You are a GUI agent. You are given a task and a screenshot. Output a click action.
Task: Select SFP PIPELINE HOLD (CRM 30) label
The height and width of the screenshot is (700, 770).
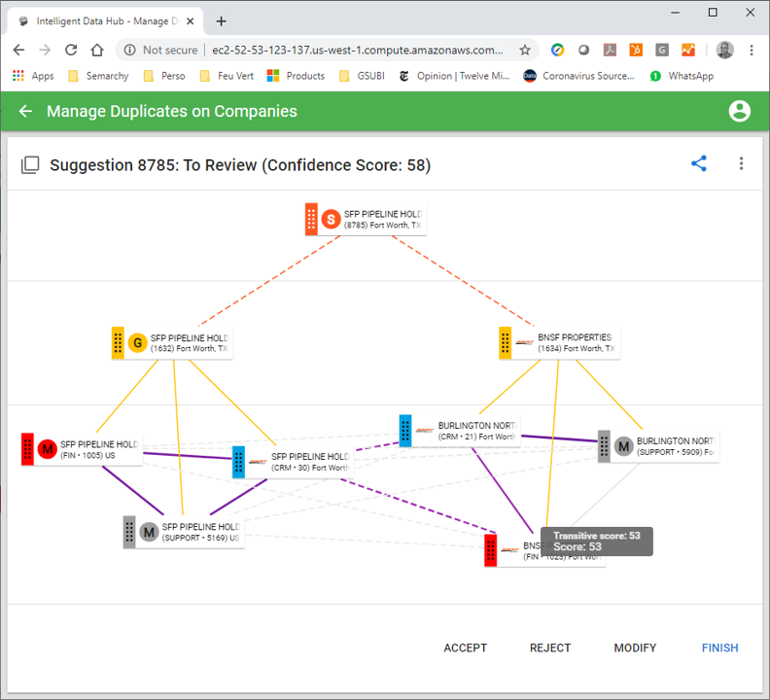click(310, 462)
